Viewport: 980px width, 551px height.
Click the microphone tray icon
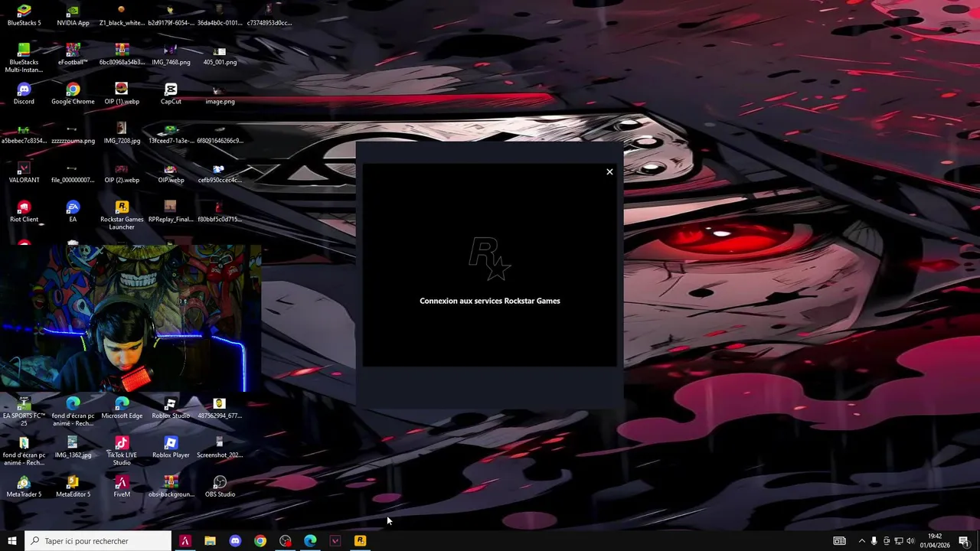874,541
